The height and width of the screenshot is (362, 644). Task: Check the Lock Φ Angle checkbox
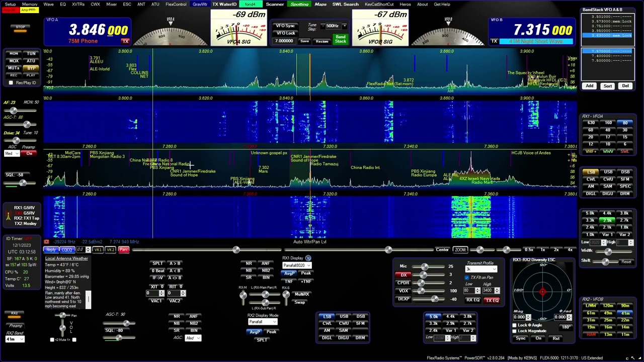pyautogui.click(x=514, y=325)
